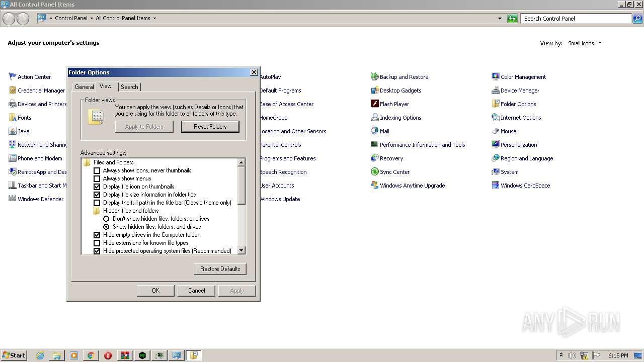This screenshot has height=362, width=644.
Task: Uncheck 'Hide empty drives in the Computer folder'
Action: 97,235
